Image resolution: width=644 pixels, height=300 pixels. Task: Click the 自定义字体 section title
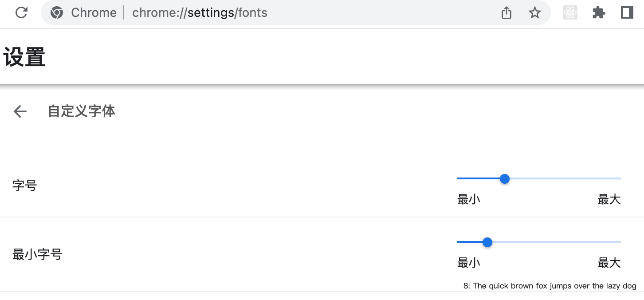point(82,111)
